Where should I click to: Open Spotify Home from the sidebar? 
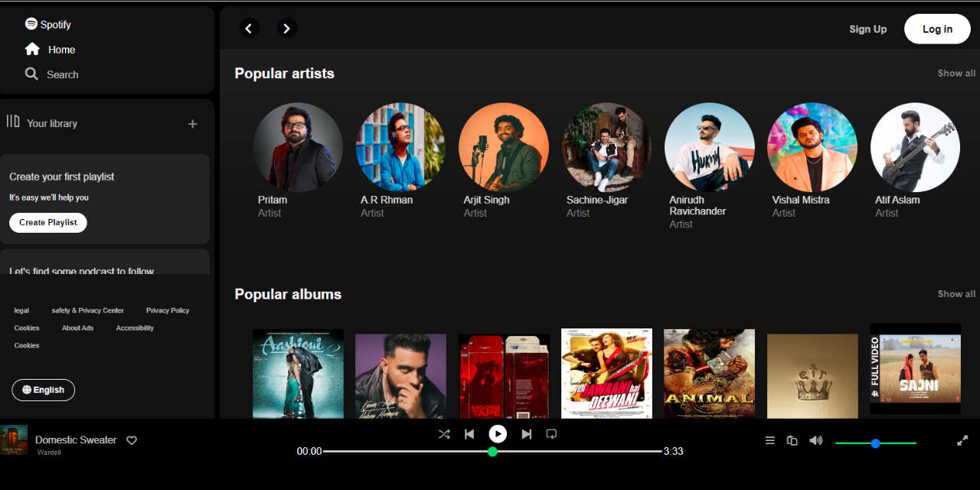coord(49,49)
